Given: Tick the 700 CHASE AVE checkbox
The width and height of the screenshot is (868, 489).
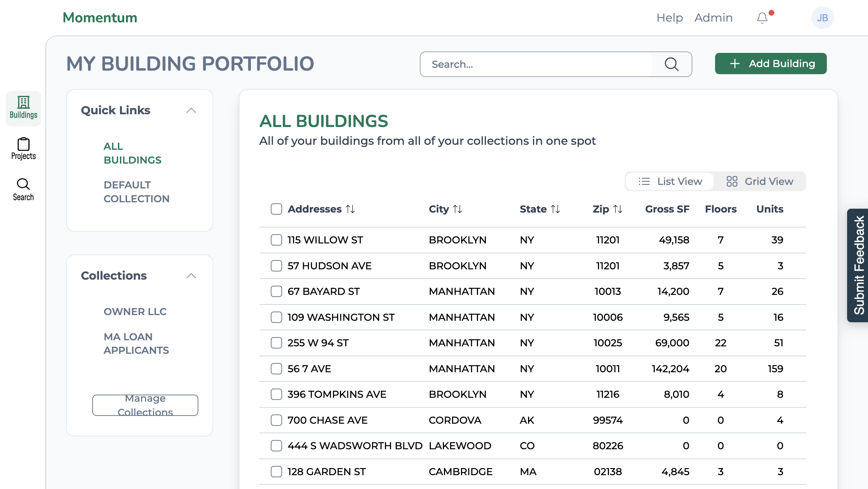Looking at the screenshot, I should (x=276, y=420).
